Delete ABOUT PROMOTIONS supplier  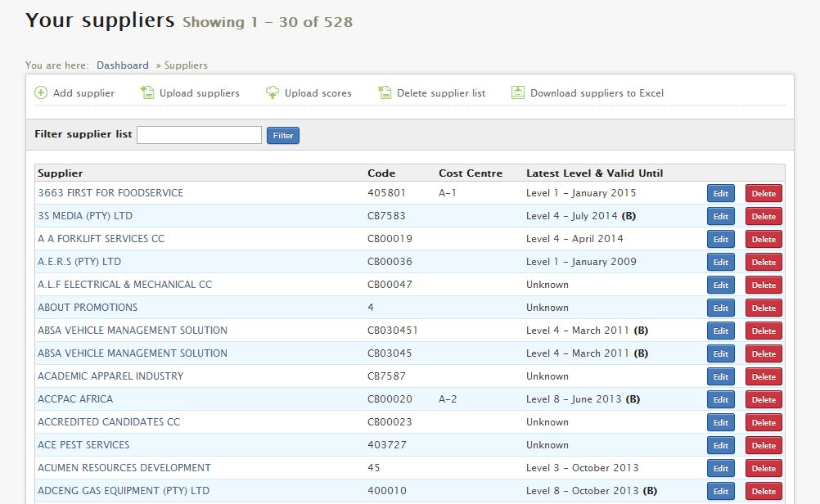coord(764,308)
